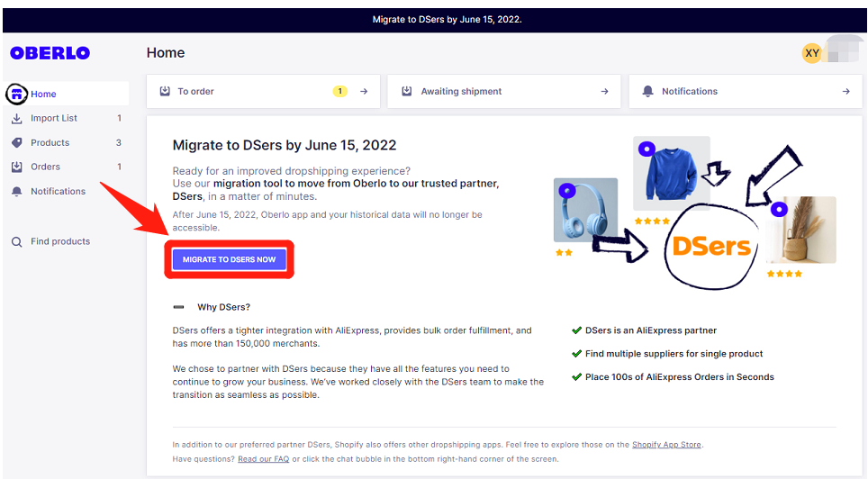Image resolution: width=868 pixels, height=479 pixels.
Task: Click Find multiple suppliers for single product
Action: click(x=674, y=354)
